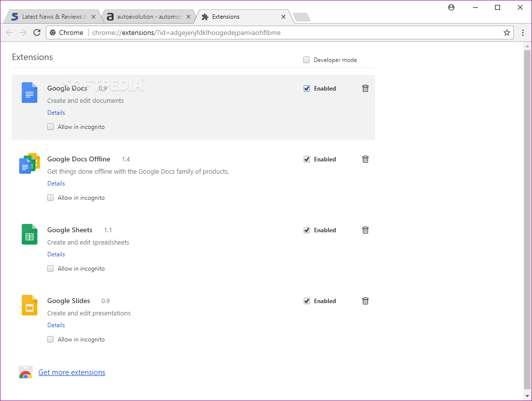The width and height of the screenshot is (532, 401).
Task: Open the Chrome three-dot menu
Action: pos(523,32)
